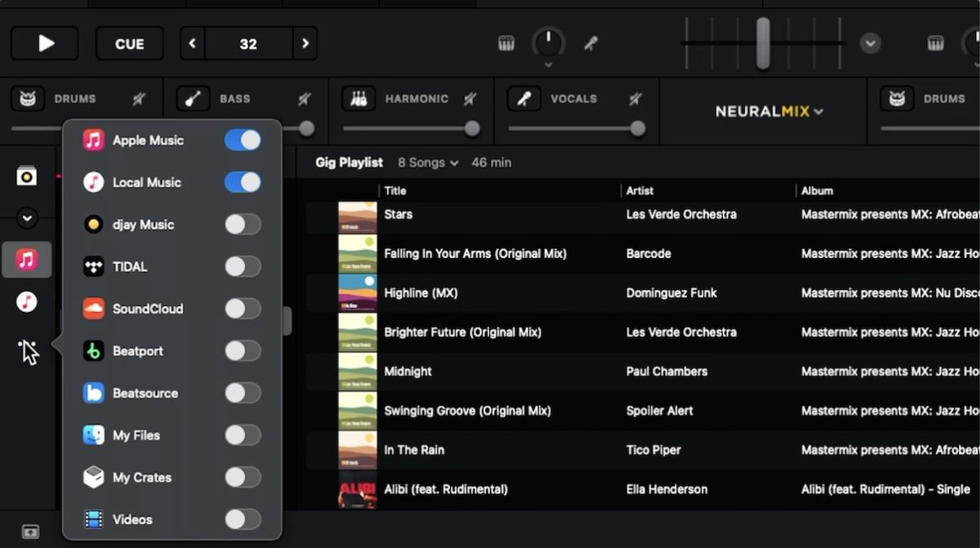The height and width of the screenshot is (548, 980).
Task: Expand the collapsed sidebar chevron button
Action: (27, 218)
